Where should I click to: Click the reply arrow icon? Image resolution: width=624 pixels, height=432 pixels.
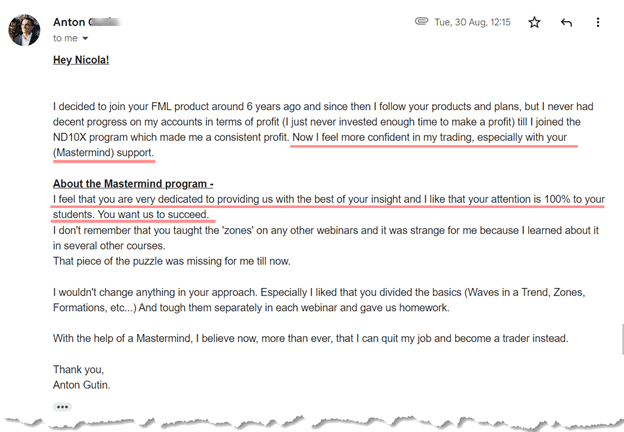click(566, 22)
